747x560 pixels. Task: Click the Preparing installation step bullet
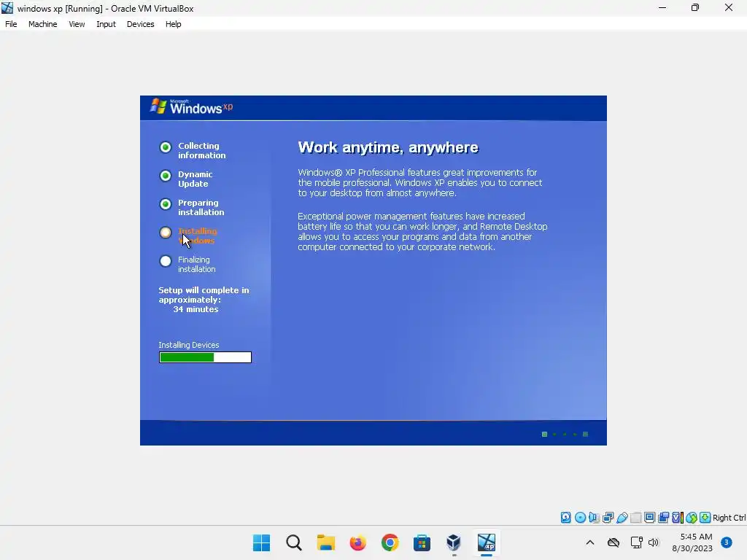point(166,204)
